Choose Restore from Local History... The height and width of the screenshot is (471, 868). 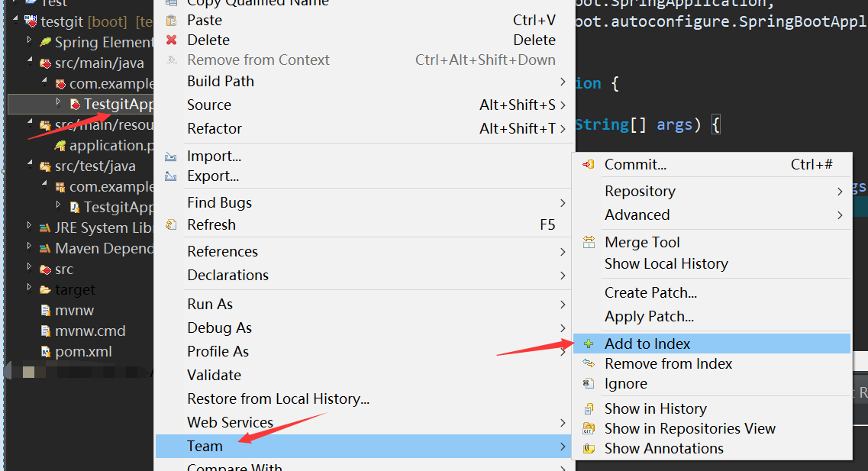click(363, 399)
